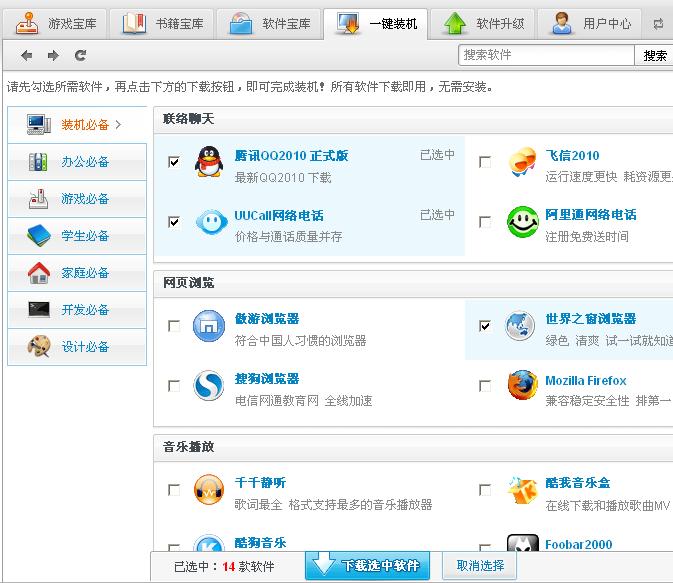Select the 家庭必备 category
This screenshot has height=583, width=673.
click(77, 273)
